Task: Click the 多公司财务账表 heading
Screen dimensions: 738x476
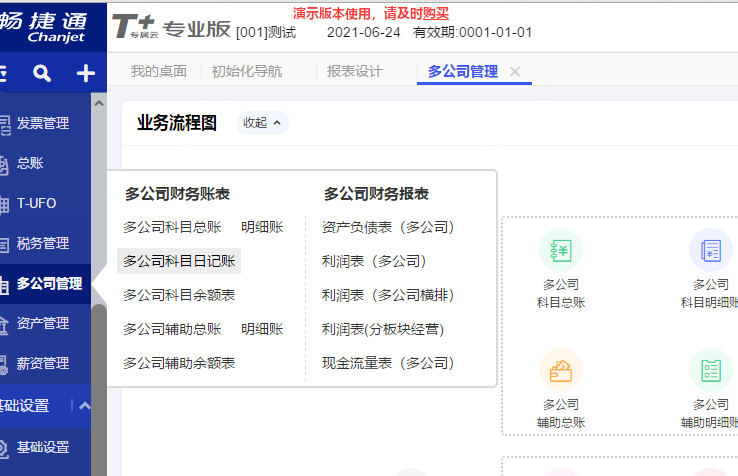Action: tap(177, 194)
